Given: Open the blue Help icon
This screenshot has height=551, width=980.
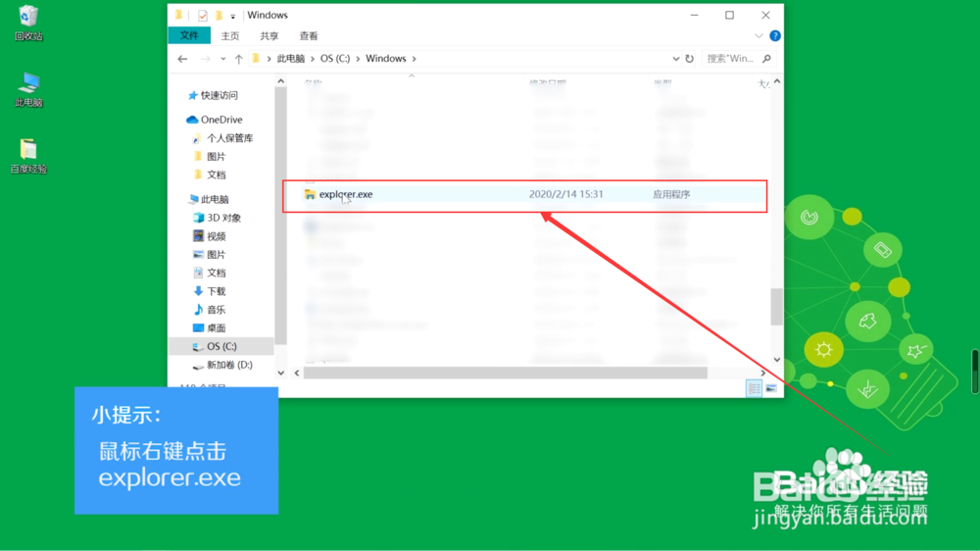Looking at the screenshot, I should coord(775,35).
